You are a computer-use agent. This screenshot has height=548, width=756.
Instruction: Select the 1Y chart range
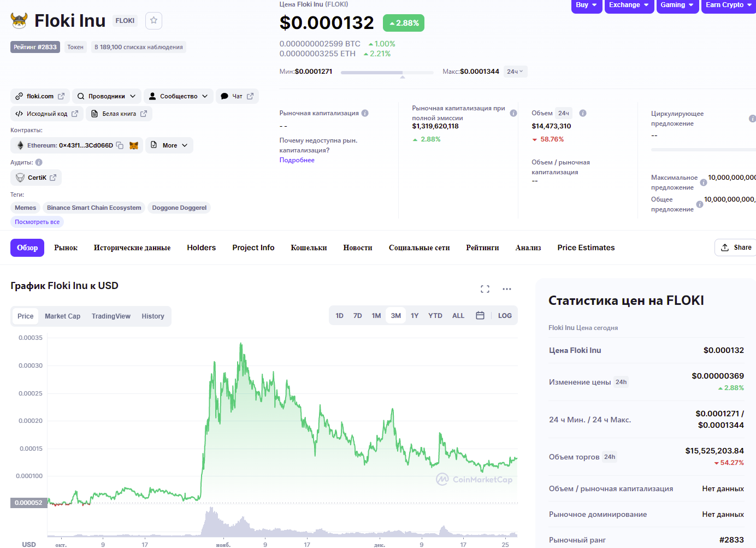point(415,316)
